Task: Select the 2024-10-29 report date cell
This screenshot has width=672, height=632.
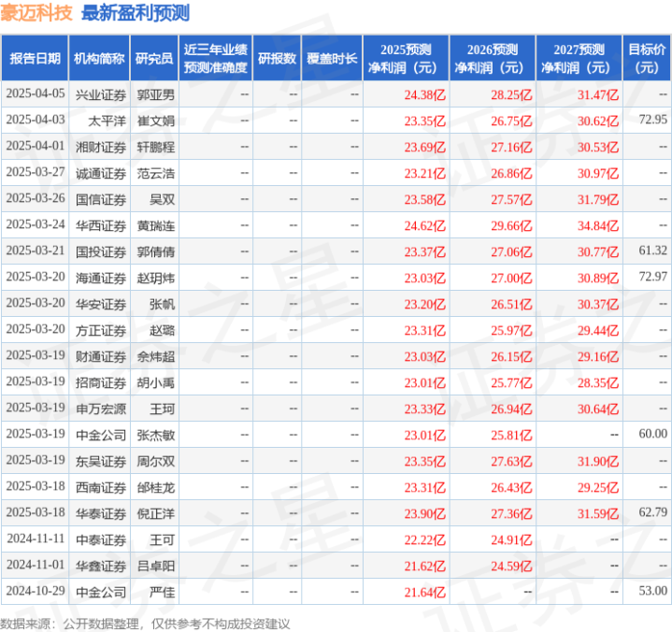Action: click(x=36, y=591)
